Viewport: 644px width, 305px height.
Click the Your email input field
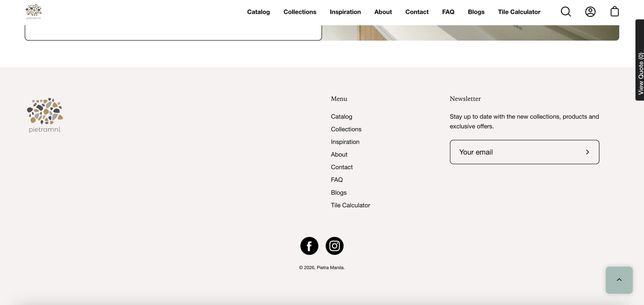[524, 152]
